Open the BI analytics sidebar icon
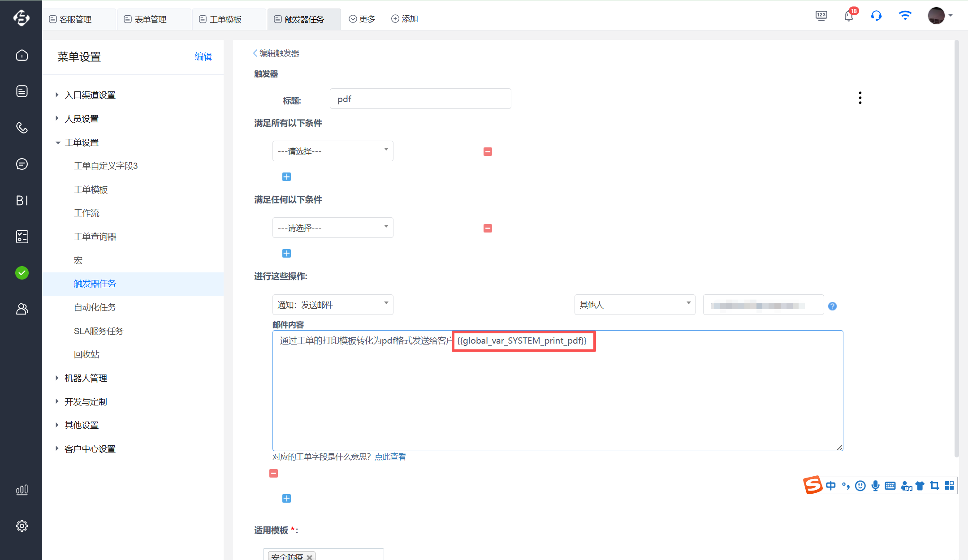The image size is (968, 560). (x=22, y=200)
